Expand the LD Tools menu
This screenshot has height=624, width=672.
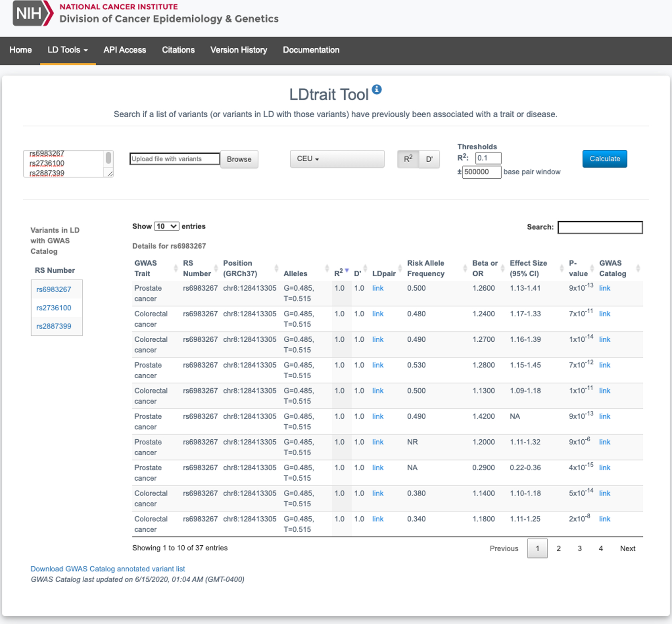[x=67, y=50]
